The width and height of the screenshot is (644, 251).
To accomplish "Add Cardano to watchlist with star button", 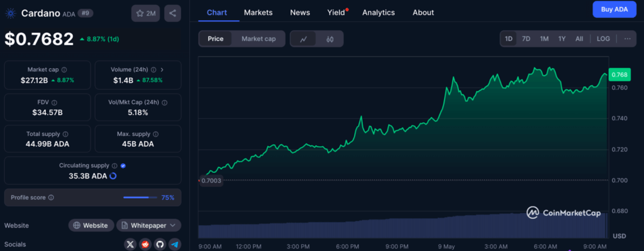I will (146, 13).
